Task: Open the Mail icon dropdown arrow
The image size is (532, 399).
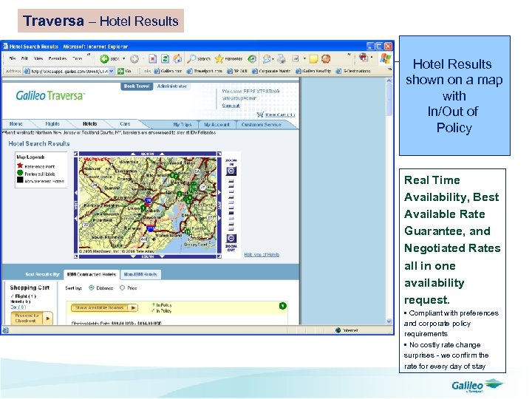Action: click(273, 59)
